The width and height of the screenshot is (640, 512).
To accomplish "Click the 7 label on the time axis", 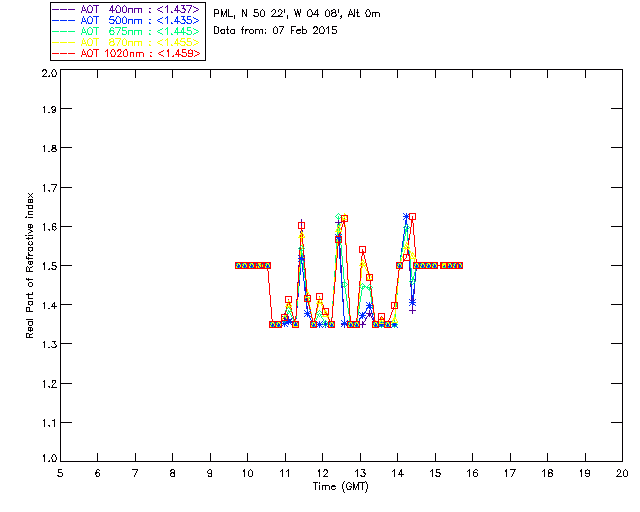I will pyautogui.click(x=135, y=473).
